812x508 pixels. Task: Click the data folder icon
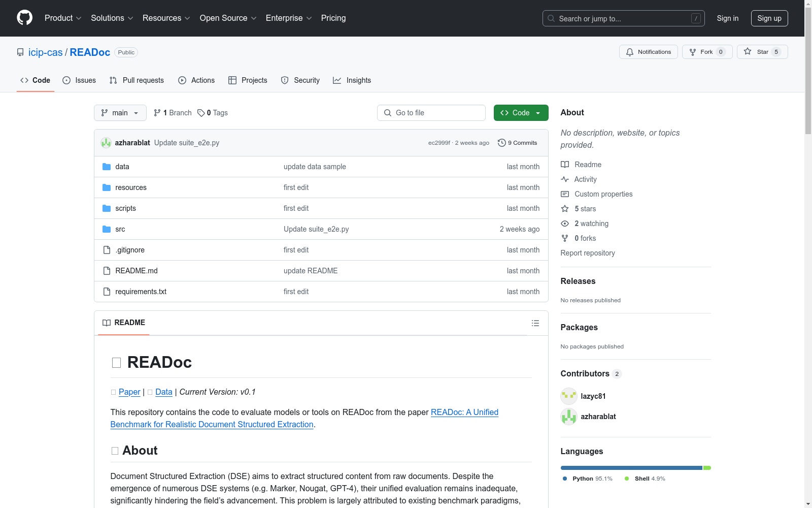pos(107,167)
